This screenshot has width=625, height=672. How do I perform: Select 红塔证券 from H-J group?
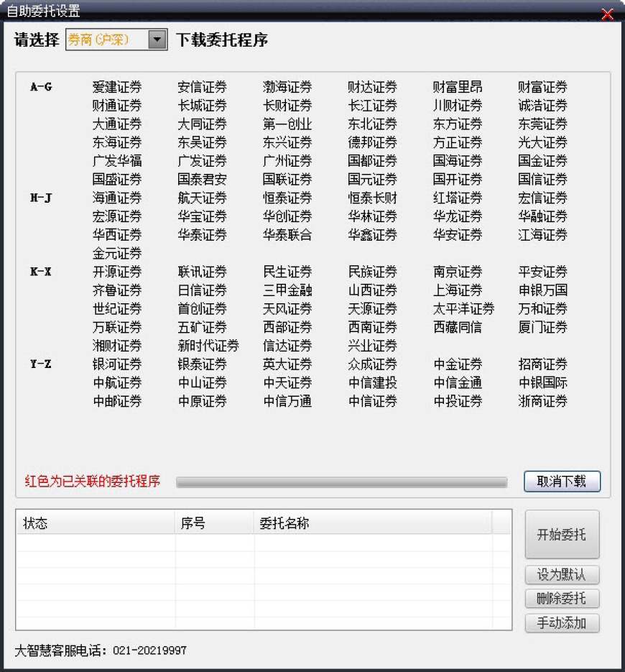pos(457,198)
